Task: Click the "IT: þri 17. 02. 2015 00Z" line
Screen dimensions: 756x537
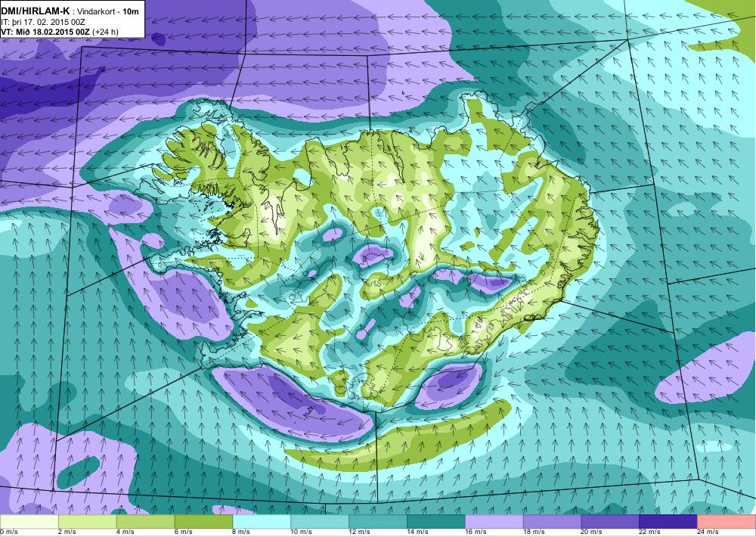Action: click(43, 22)
